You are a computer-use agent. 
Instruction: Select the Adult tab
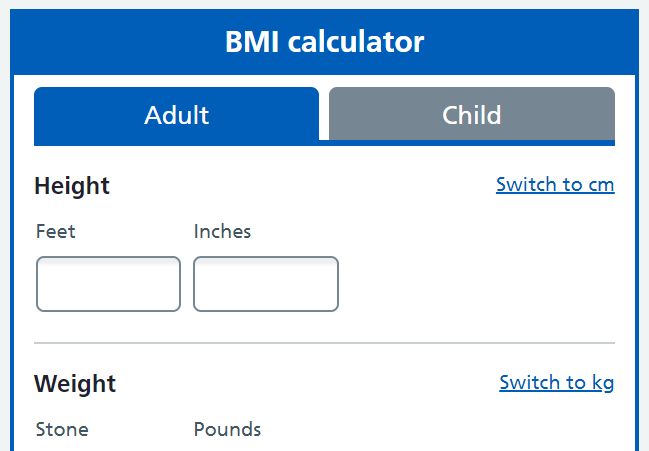(x=176, y=114)
